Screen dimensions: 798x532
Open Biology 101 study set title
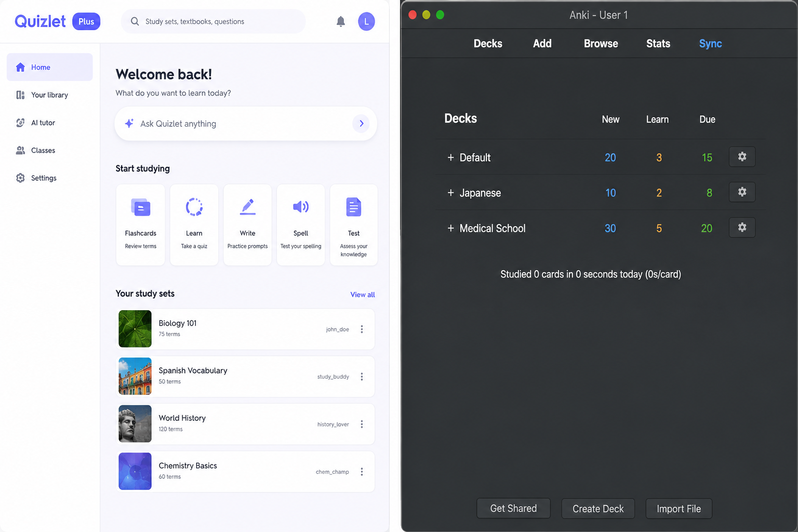pyautogui.click(x=178, y=323)
